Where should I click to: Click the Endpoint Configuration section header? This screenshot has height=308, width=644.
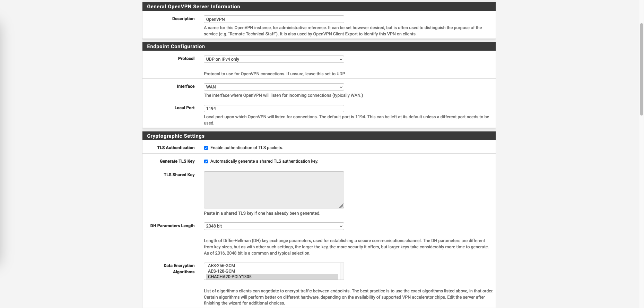[x=176, y=46]
